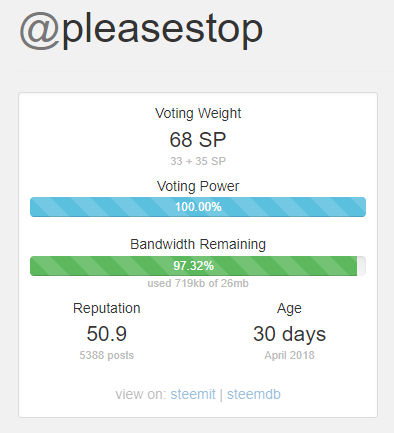Select the 30 days age value
Image resolution: width=394 pixels, height=433 pixels.
click(x=289, y=334)
